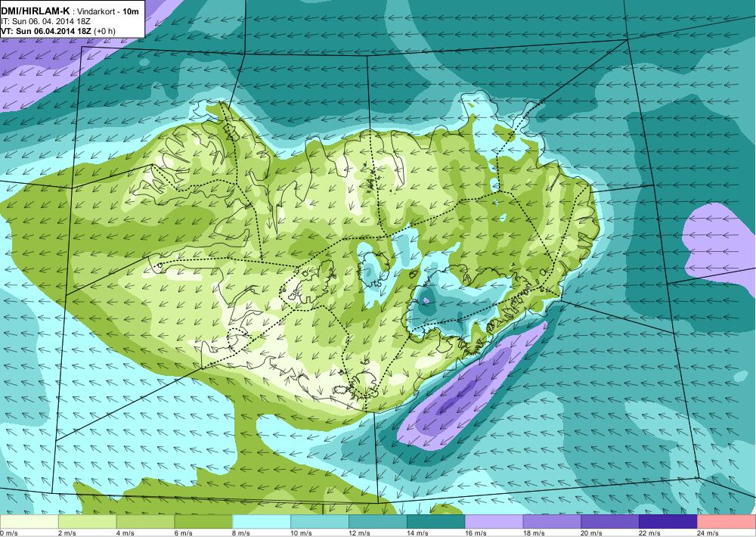The image size is (756, 537).
Task: Select the "14 m/s" legend label
Action: pos(417,533)
